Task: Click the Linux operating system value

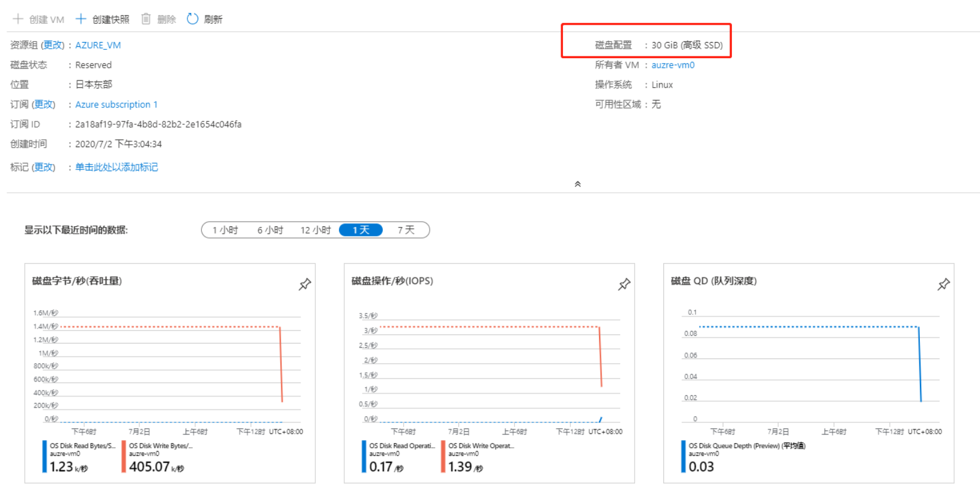Action: 662,85
